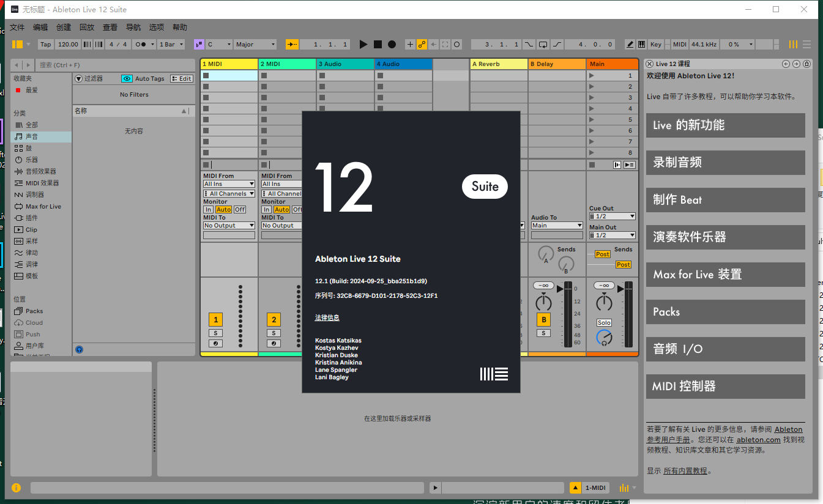Adjust the Main track pan knob

(x=604, y=302)
